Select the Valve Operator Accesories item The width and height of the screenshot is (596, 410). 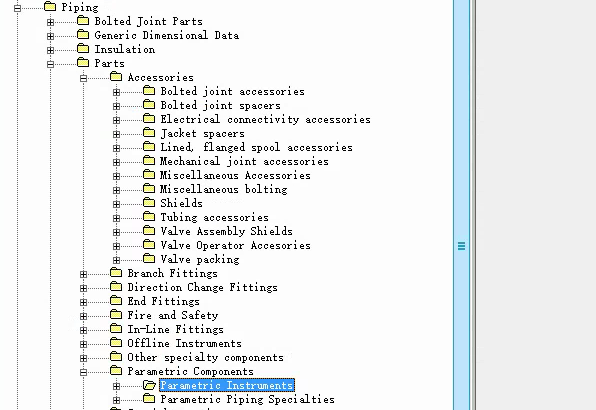[x=235, y=245]
